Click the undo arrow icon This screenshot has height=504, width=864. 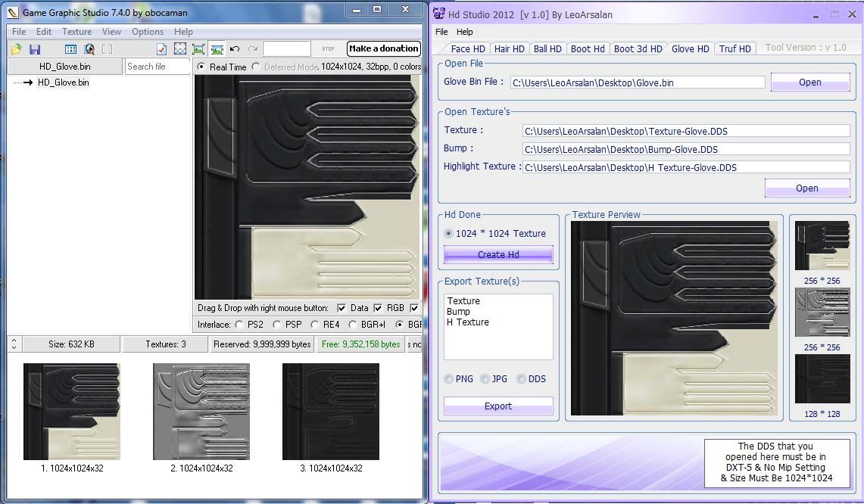pos(235,49)
